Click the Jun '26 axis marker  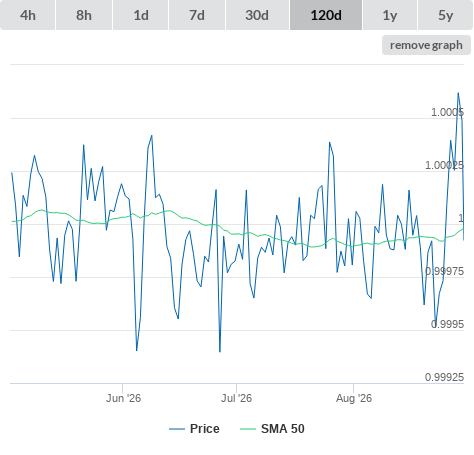pyautogui.click(x=123, y=398)
